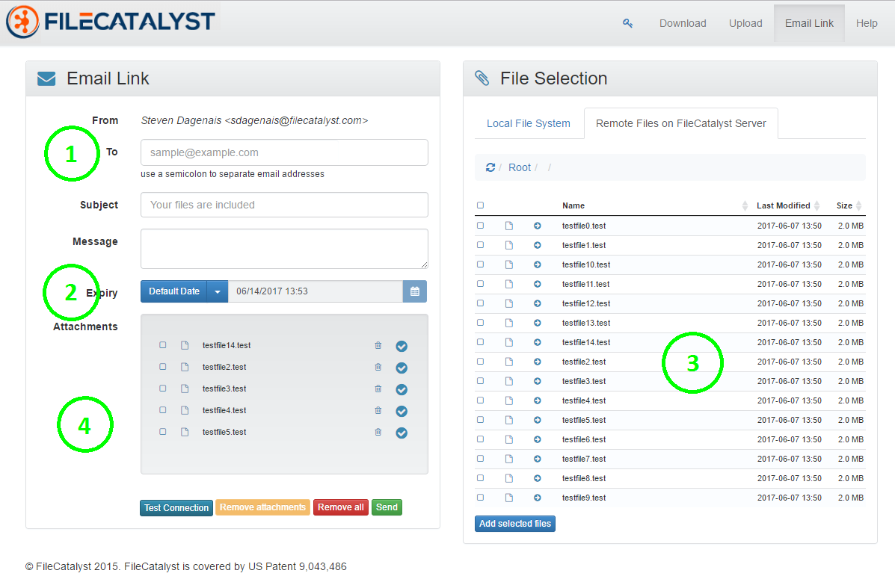895x588 pixels.
Task: Select Remote Files on FileCatalyst Server tab
Action: (x=681, y=124)
